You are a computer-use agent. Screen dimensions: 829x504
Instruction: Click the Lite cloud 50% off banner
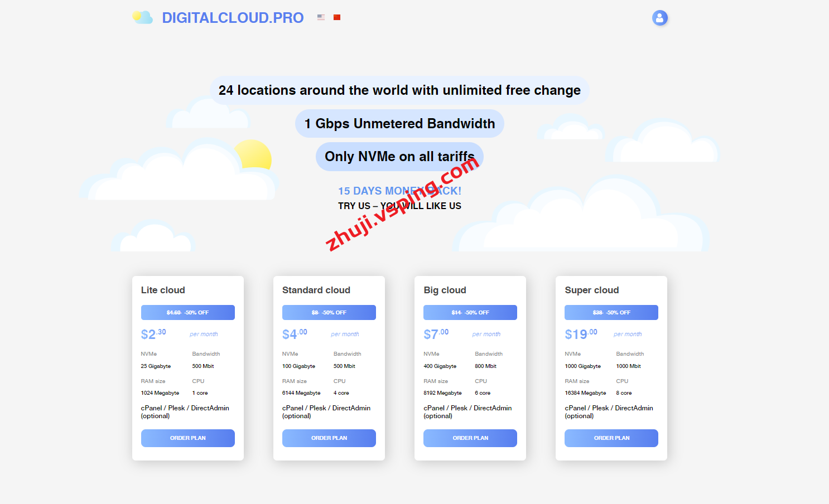[187, 313]
